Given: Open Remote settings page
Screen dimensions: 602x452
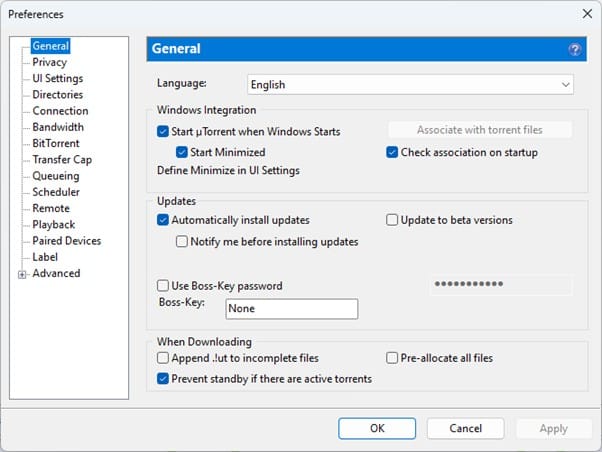Looking at the screenshot, I should click(51, 209).
